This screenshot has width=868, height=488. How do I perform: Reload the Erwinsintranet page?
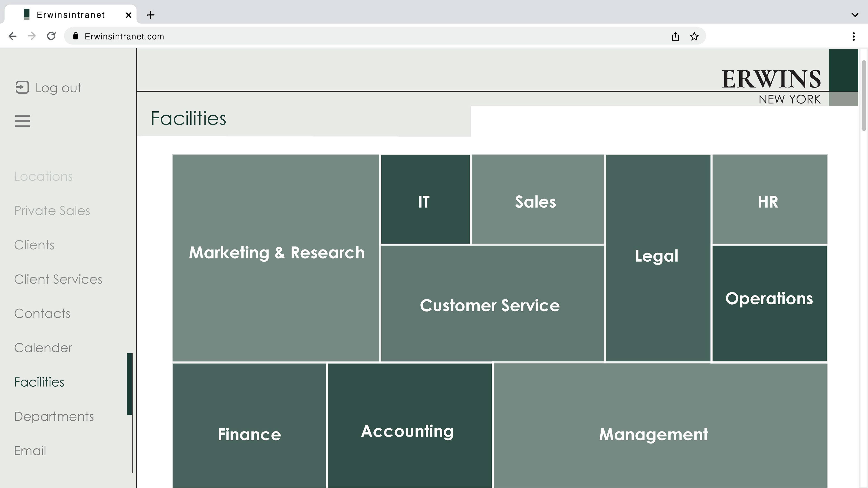click(51, 36)
